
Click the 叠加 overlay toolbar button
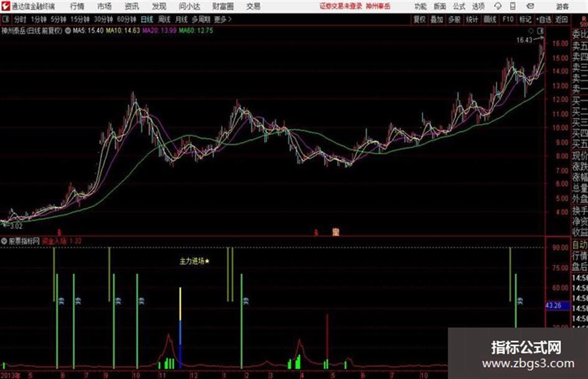click(x=437, y=19)
